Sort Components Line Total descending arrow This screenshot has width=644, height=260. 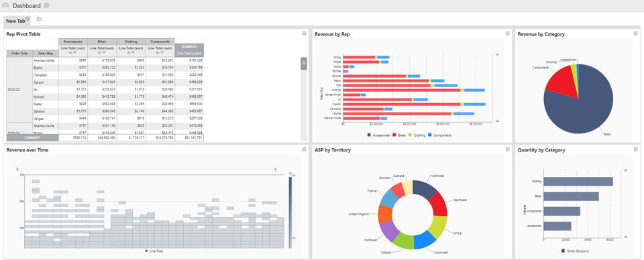click(x=162, y=52)
